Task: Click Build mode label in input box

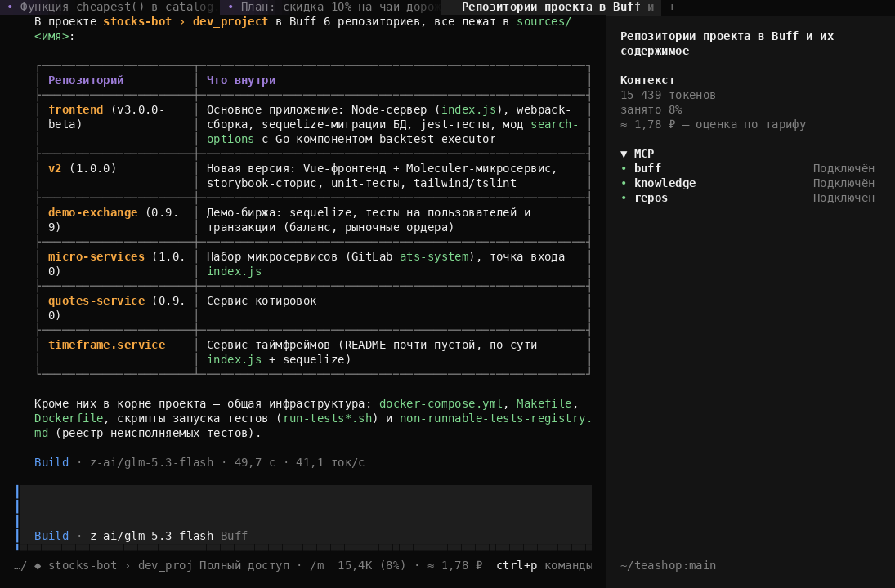Action: click(x=51, y=536)
